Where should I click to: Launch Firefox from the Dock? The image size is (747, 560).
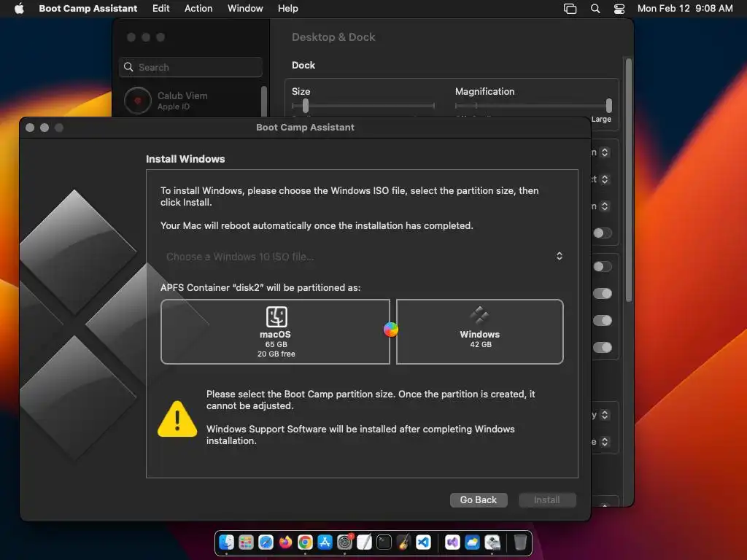[285, 542]
